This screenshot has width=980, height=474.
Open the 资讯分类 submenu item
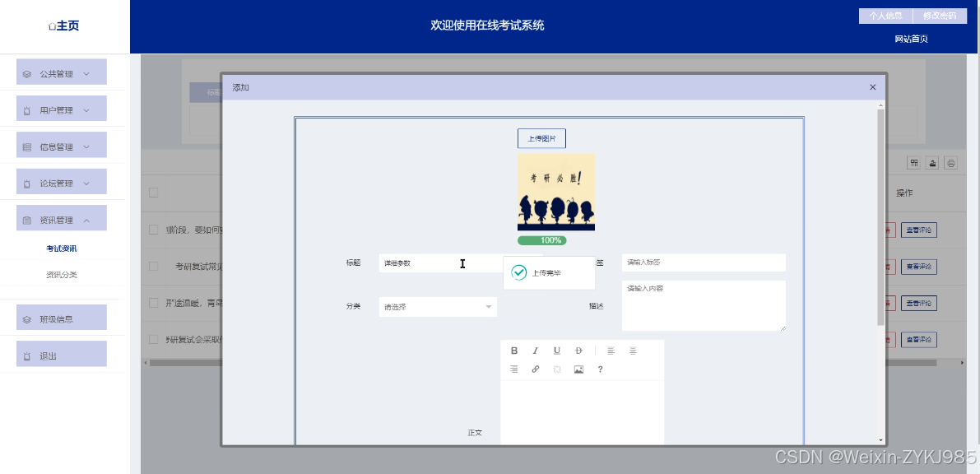[61, 275]
